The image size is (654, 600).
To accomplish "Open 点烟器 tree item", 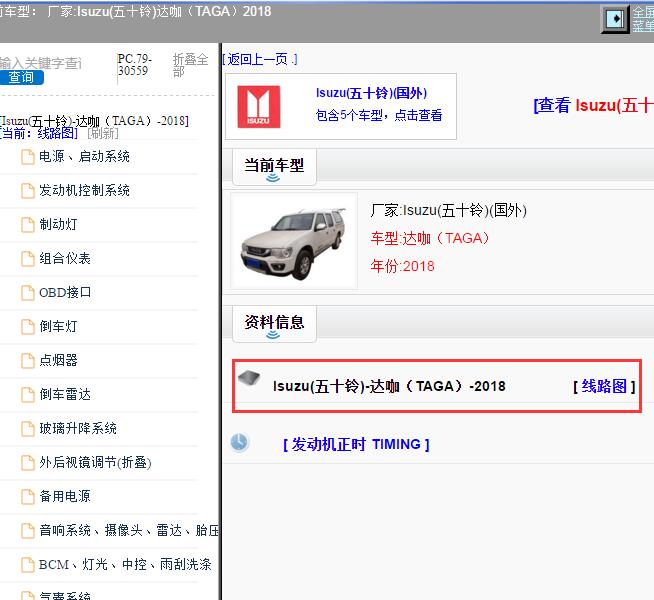I will coord(58,360).
